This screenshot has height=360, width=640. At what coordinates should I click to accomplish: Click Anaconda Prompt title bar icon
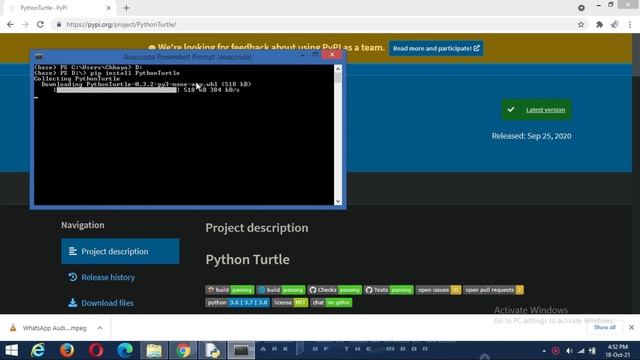(39, 56)
